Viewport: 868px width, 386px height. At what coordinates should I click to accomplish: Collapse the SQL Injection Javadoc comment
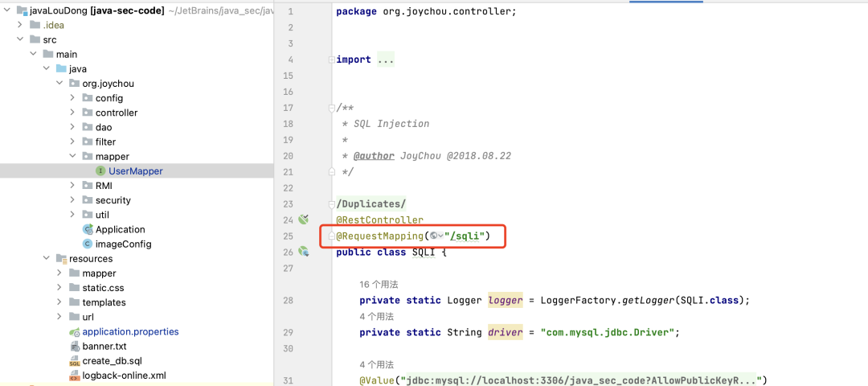tap(331, 108)
